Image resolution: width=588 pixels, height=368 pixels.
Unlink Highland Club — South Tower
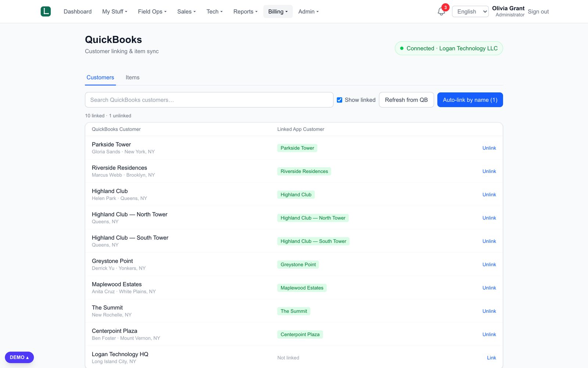pos(489,241)
